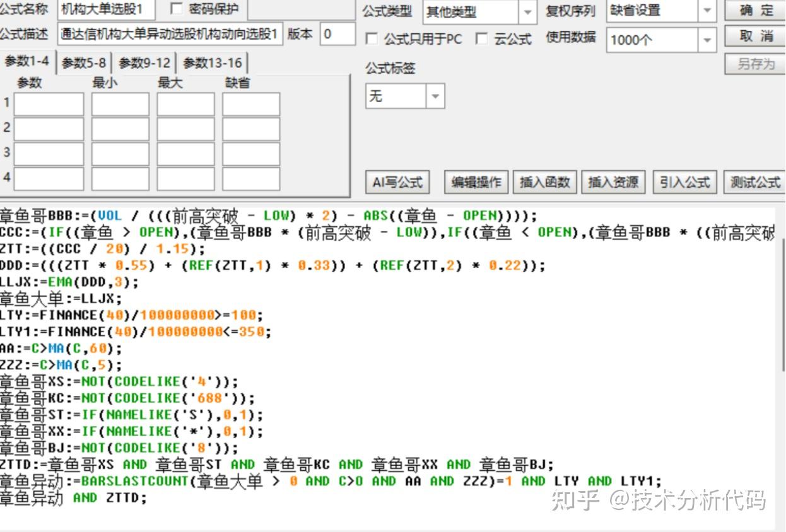
Task: Click code line starting ZTT:=((CCC / 20)
Action: tap(103, 249)
